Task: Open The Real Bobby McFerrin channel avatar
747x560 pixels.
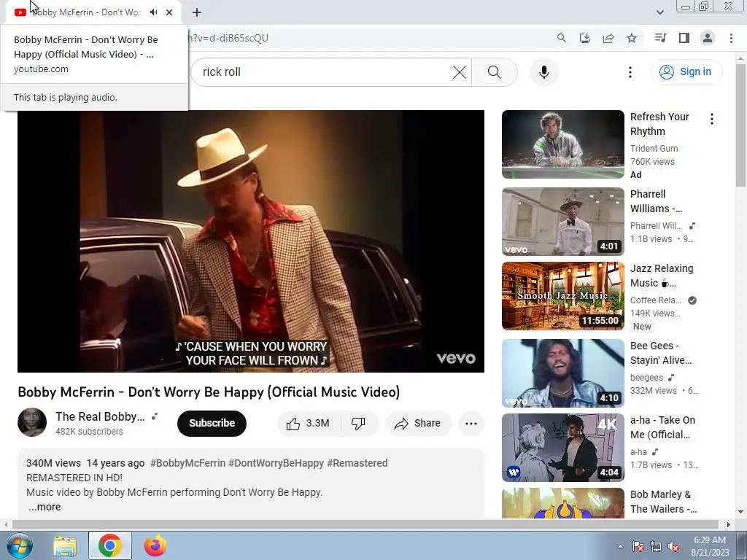Action: (32, 422)
